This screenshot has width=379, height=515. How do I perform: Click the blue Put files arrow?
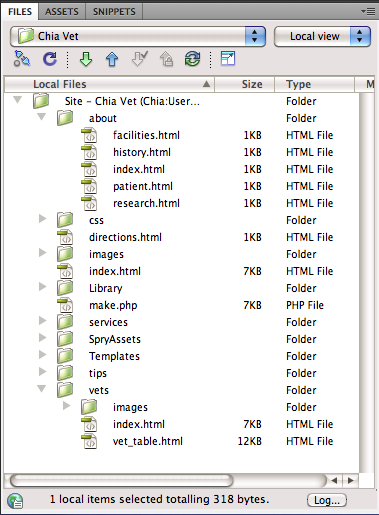pyautogui.click(x=112, y=59)
